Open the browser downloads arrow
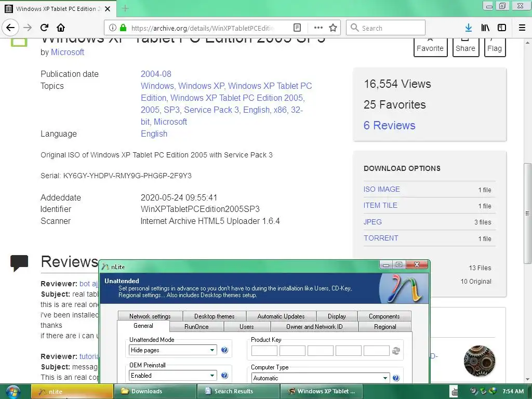 tap(469, 28)
